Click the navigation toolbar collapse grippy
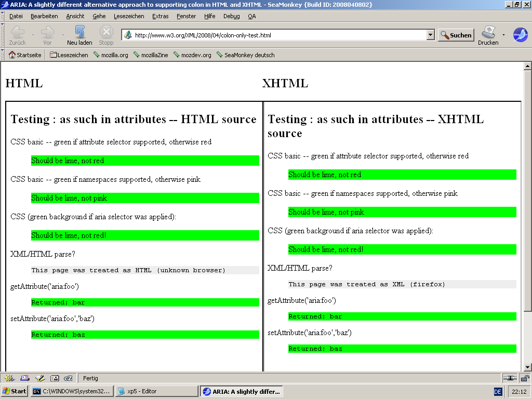 coord(3,35)
